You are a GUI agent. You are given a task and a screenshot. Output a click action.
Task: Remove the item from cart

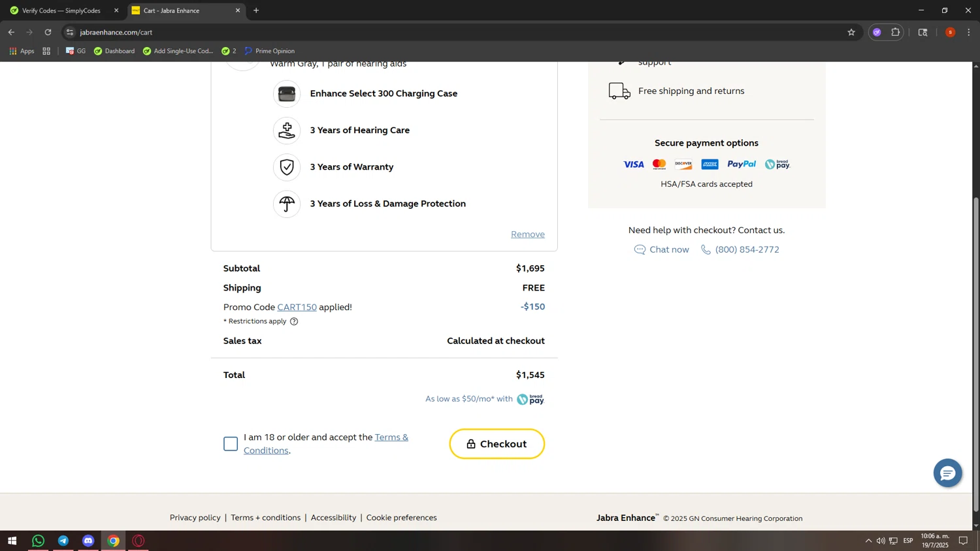click(x=528, y=234)
